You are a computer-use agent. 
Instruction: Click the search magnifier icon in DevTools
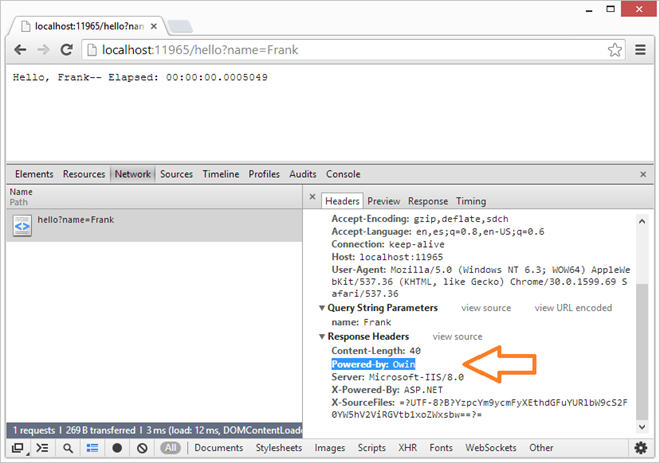[x=68, y=448]
